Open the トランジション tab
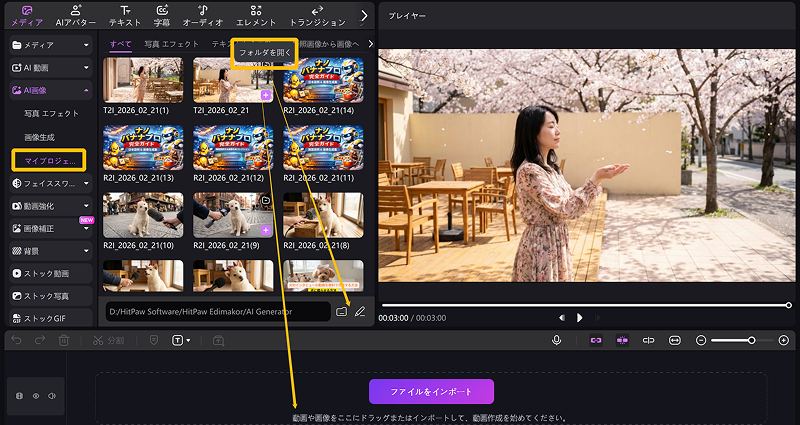 tap(317, 16)
